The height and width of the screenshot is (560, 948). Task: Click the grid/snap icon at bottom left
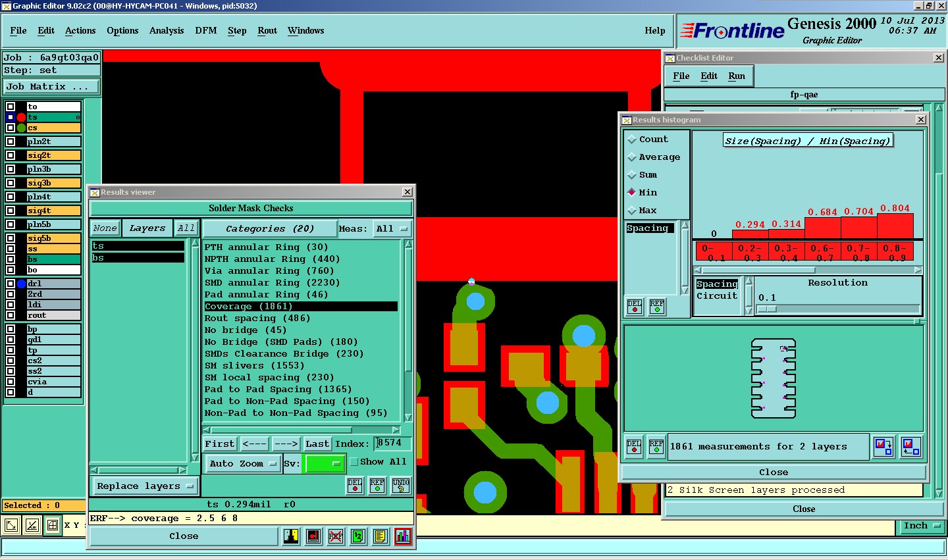coord(53,525)
